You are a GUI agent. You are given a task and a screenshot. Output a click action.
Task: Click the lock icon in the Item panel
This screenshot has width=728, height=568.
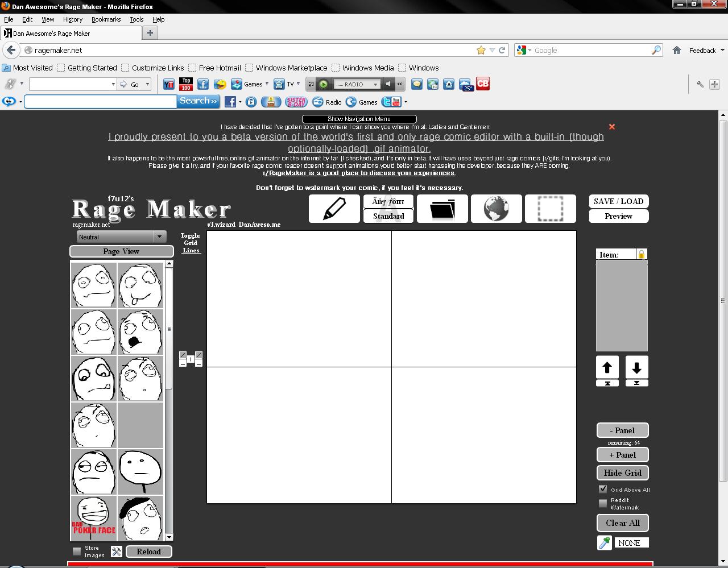pos(642,254)
